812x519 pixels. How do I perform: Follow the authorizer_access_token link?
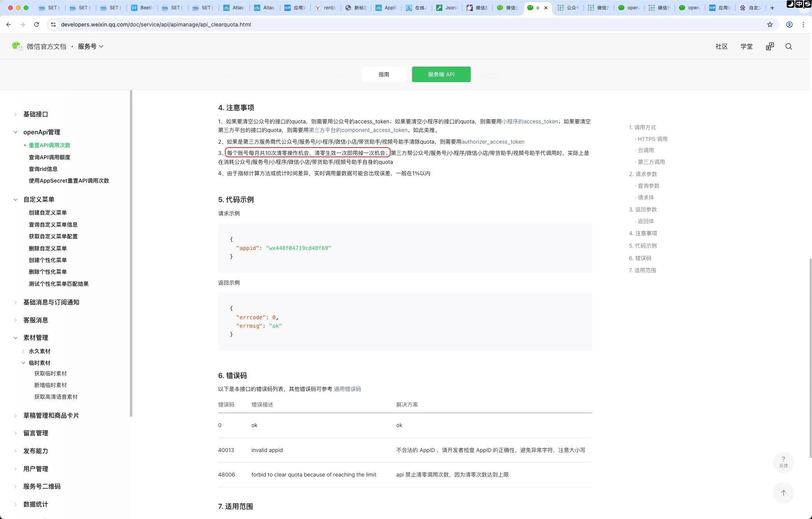[x=493, y=142]
